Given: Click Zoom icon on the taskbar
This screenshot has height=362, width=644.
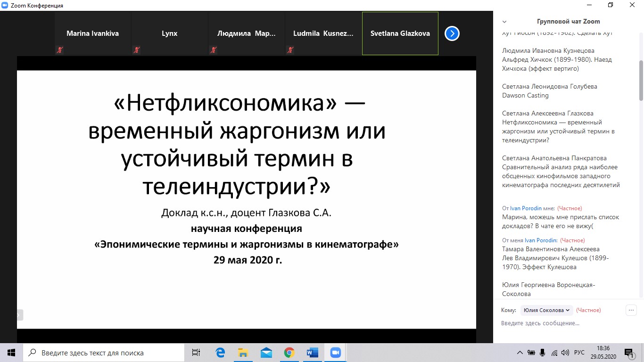Looking at the screenshot, I should 336,353.
